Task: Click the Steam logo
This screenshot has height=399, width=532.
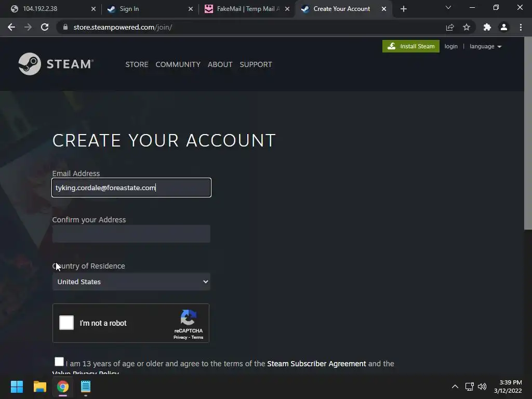Action: click(x=56, y=64)
